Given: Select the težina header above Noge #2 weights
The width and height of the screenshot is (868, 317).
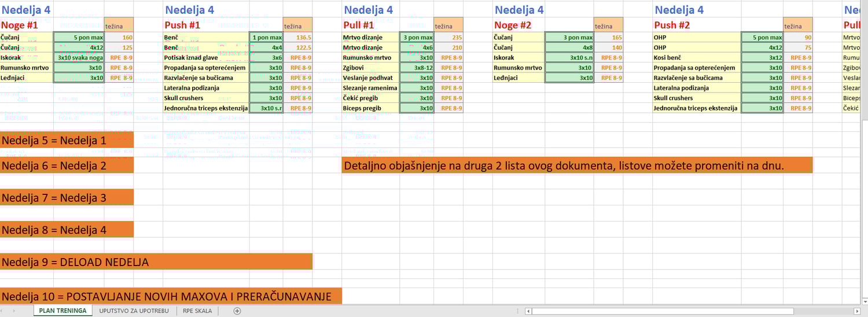Looking at the screenshot, I should (609, 25).
